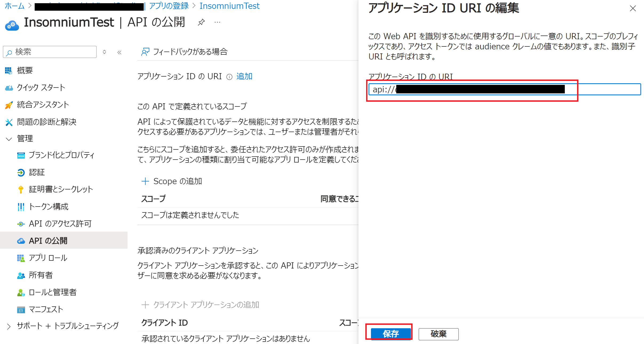Screen dimensions: 644x344
Task: Click the pin icon next to page title
Action: [201, 22]
